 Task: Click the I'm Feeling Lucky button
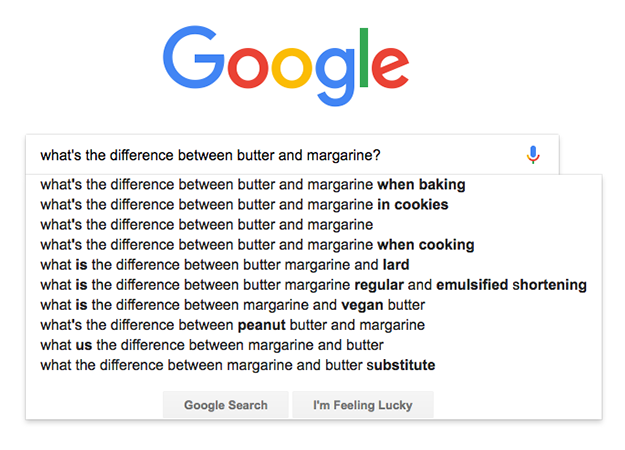pos(363,405)
